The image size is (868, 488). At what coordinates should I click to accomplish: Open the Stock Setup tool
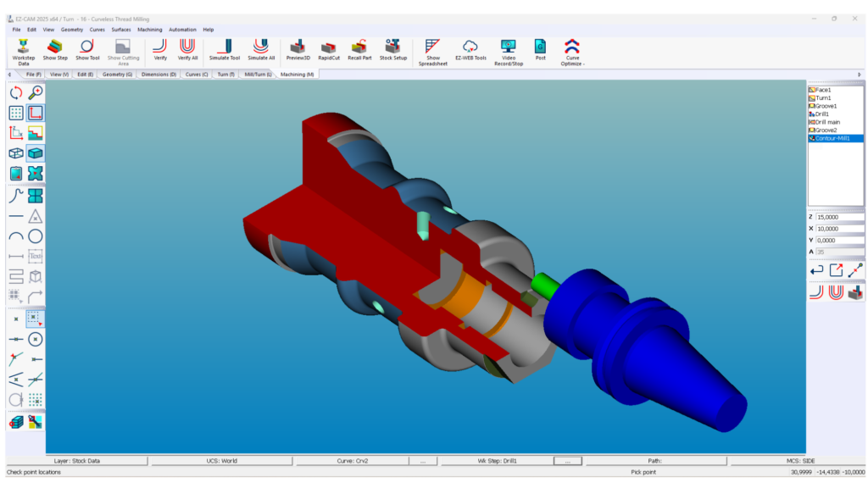pos(392,50)
